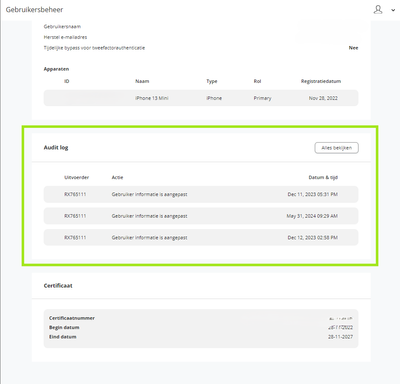
Task: Click the Actie column header
Action: point(117,177)
